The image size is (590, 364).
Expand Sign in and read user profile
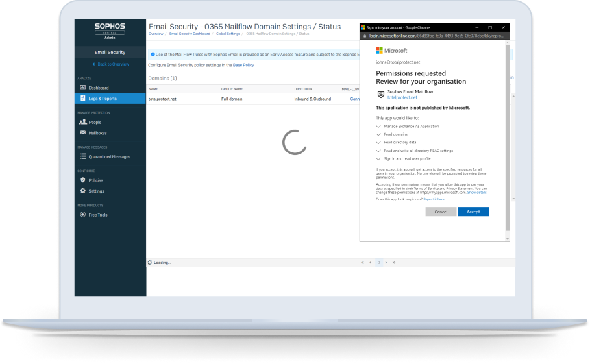click(x=378, y=158)
